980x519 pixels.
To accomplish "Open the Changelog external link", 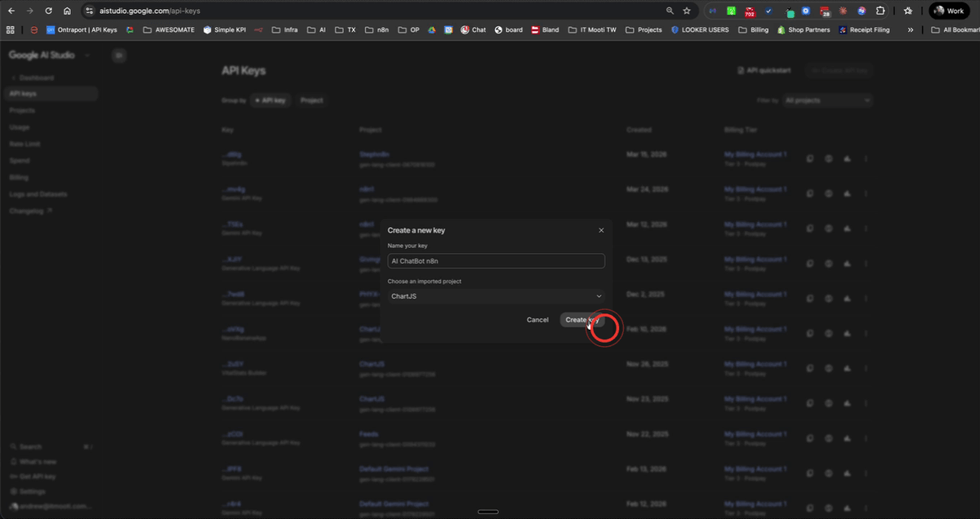I will click(30, 211).
